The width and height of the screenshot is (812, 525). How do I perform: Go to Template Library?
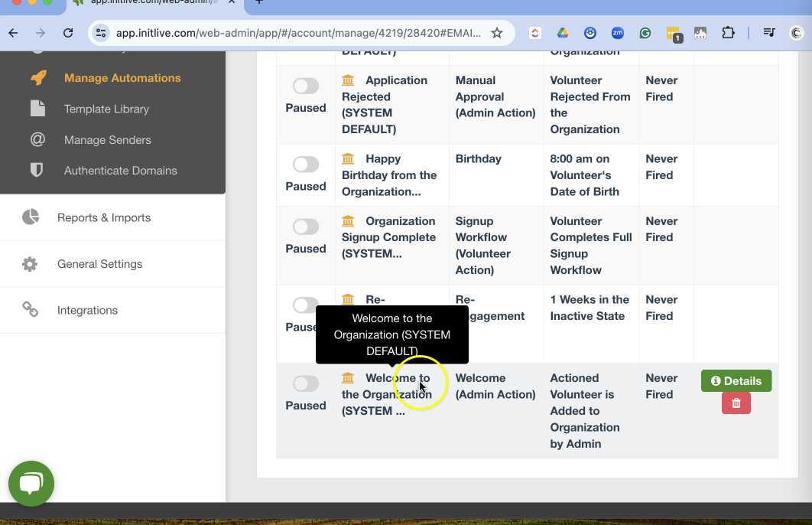(106, 109)
